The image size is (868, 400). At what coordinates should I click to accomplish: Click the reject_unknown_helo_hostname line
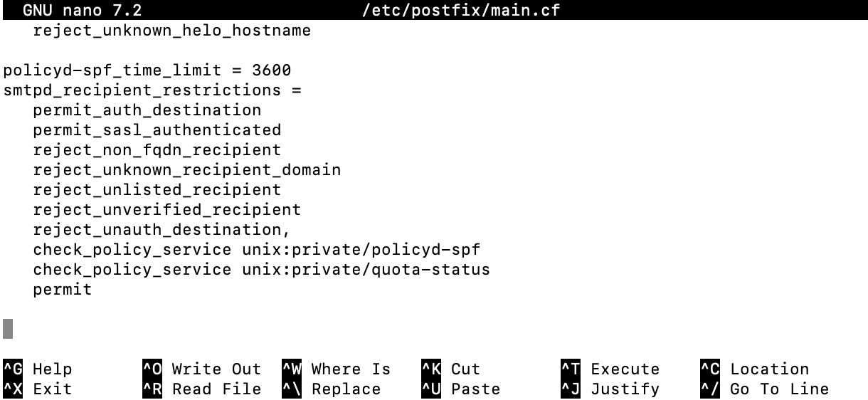171,31
